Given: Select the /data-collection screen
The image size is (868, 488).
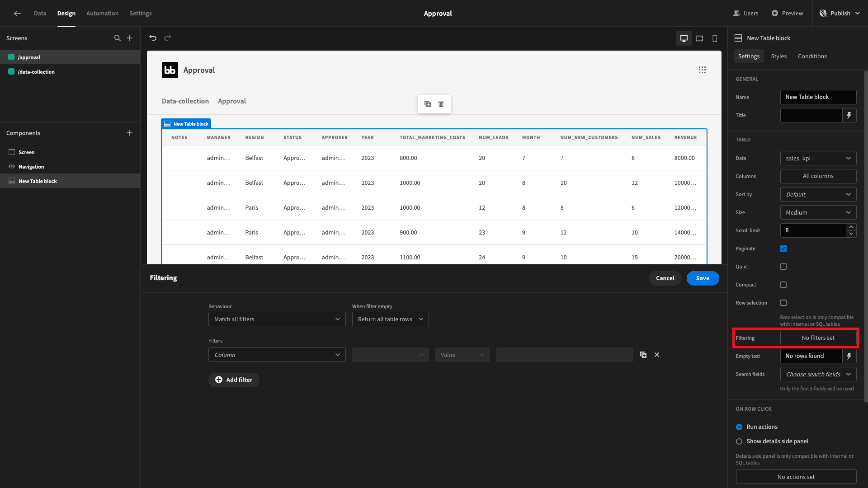Looking at the screenshot, I should 70,72.
